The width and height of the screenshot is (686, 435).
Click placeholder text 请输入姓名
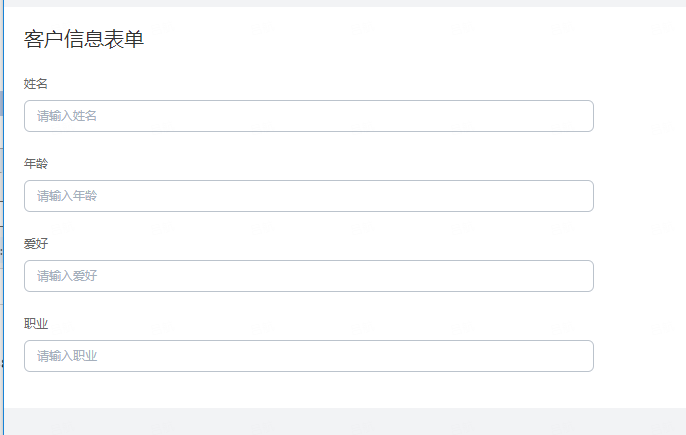tap(66, 116)
